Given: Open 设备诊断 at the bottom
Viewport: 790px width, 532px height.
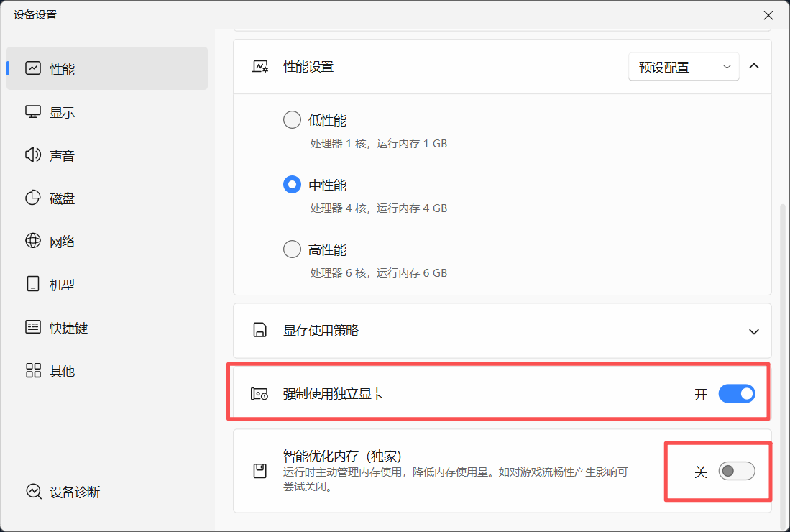Looking at the screenshot, I should pos(58,492).
